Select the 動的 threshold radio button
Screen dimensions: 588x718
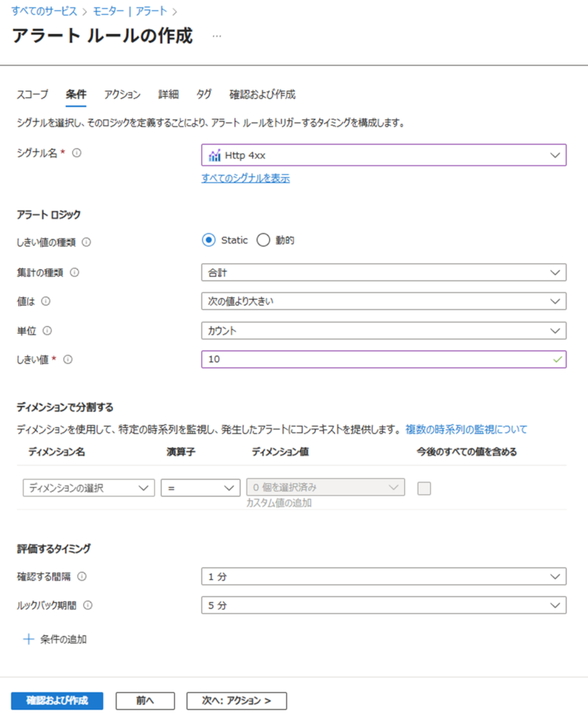click(x=264, y=241)
